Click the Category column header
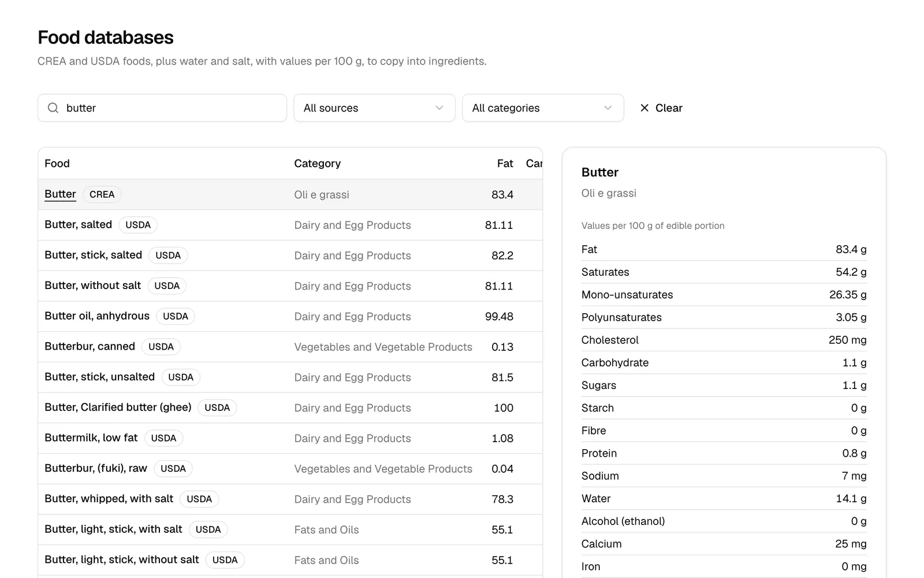924x578 pixels. pos(317,164)
